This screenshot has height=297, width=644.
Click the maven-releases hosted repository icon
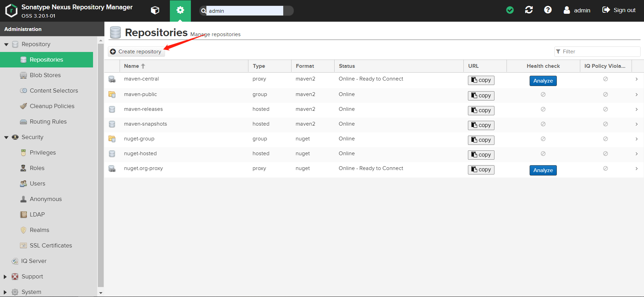[x=112, y=109]
